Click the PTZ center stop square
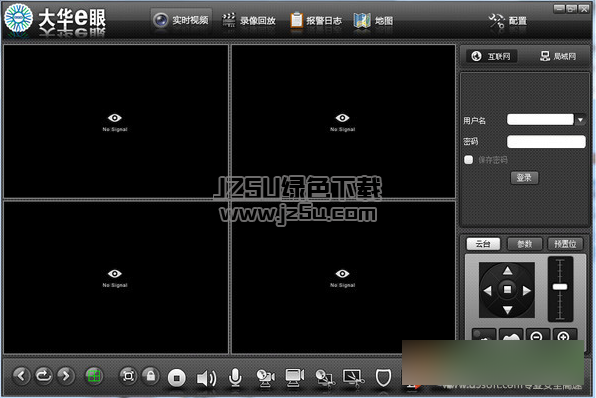Screen dimensions: 596x398 507,290
